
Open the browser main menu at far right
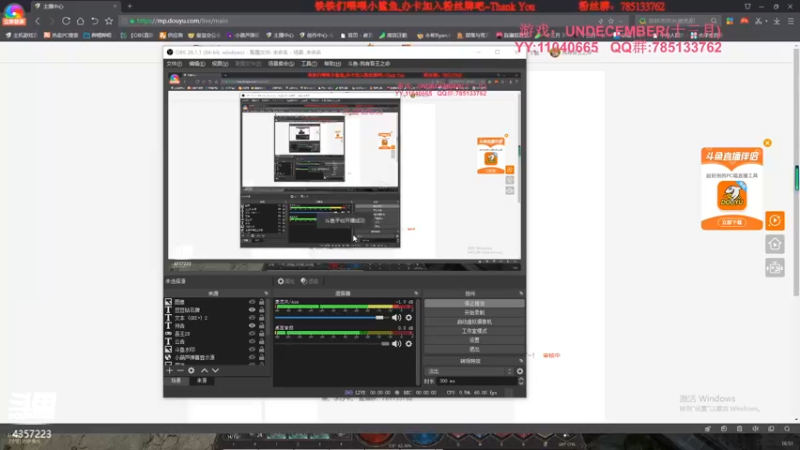[790, 21]
